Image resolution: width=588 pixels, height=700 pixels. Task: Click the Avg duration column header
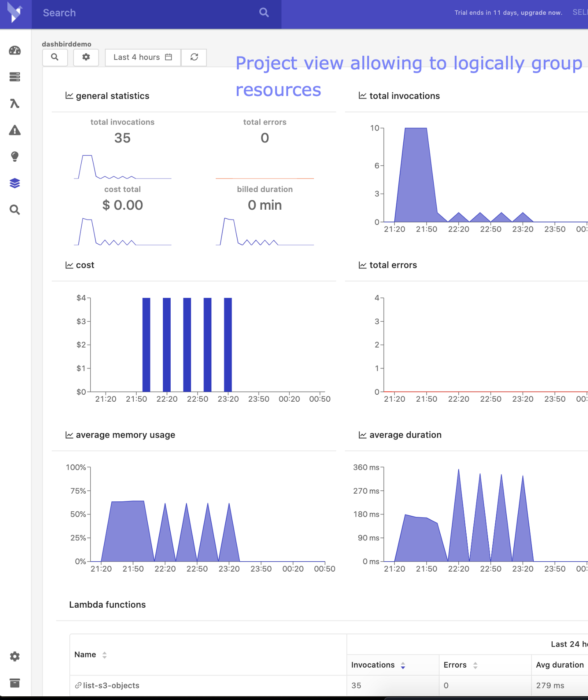pos(560,665)
